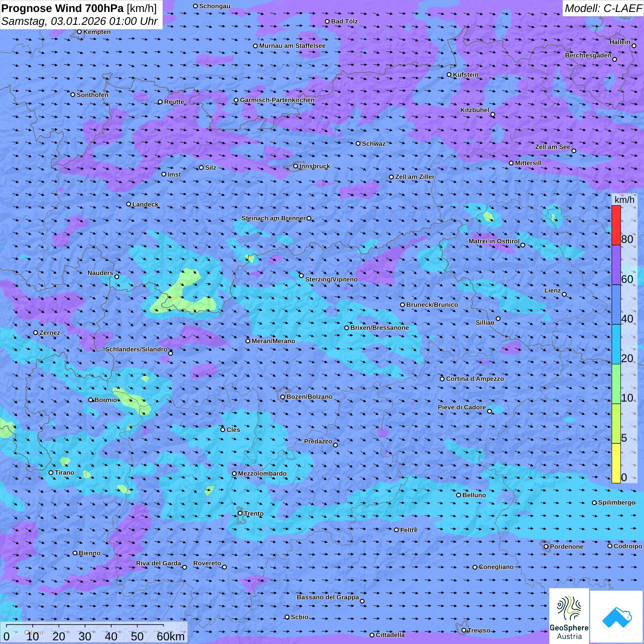Click the Steinach am Brenner label
The image size is (644, 644).
(273, 218)
